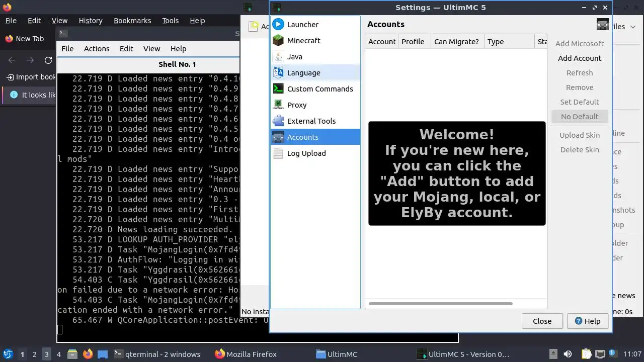Click the Delete Skin button
The height and width of the screenshot is (362, 644).
click(580, 149)
